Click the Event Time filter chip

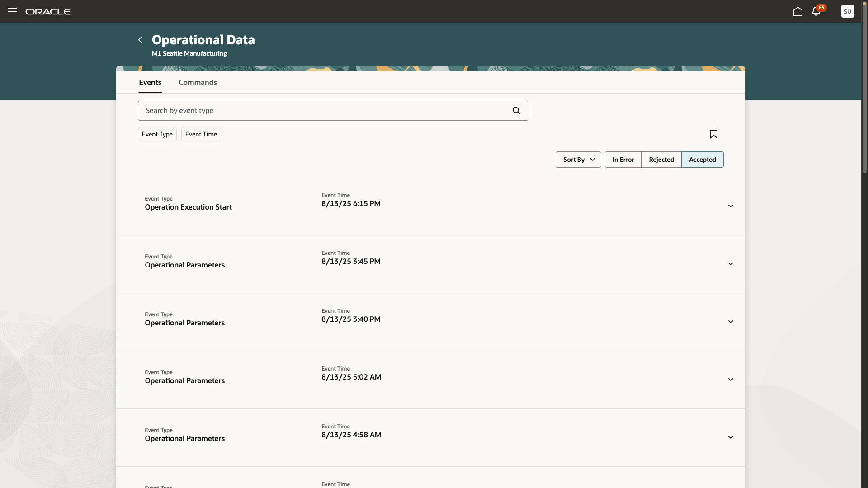[201, 134]
